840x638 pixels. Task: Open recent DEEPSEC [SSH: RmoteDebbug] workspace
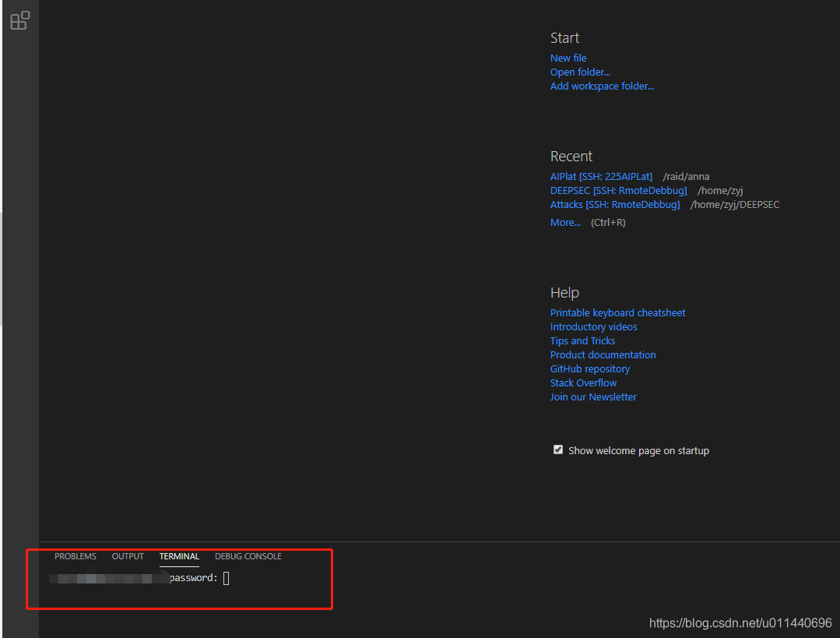pos(618,190)
